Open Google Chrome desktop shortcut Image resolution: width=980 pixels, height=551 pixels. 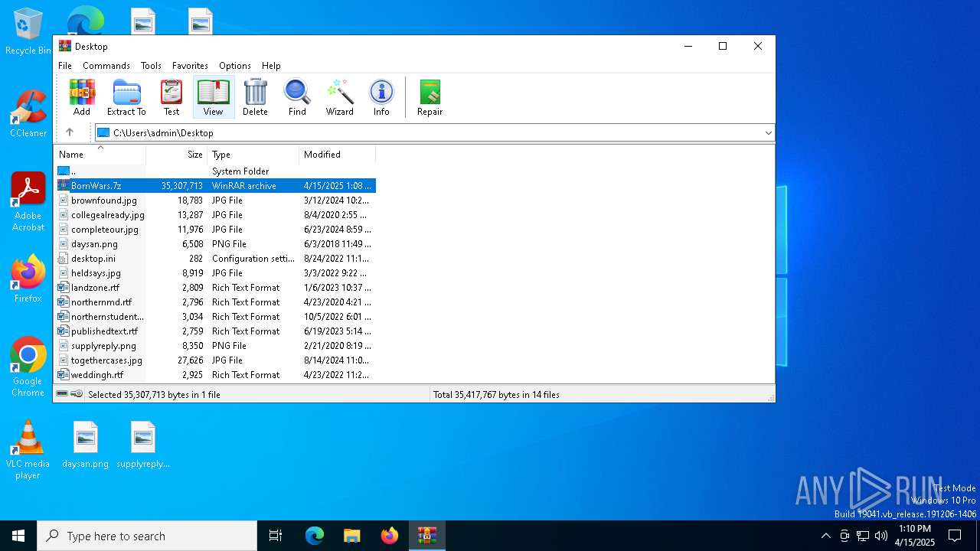click(x=28, y=367)
